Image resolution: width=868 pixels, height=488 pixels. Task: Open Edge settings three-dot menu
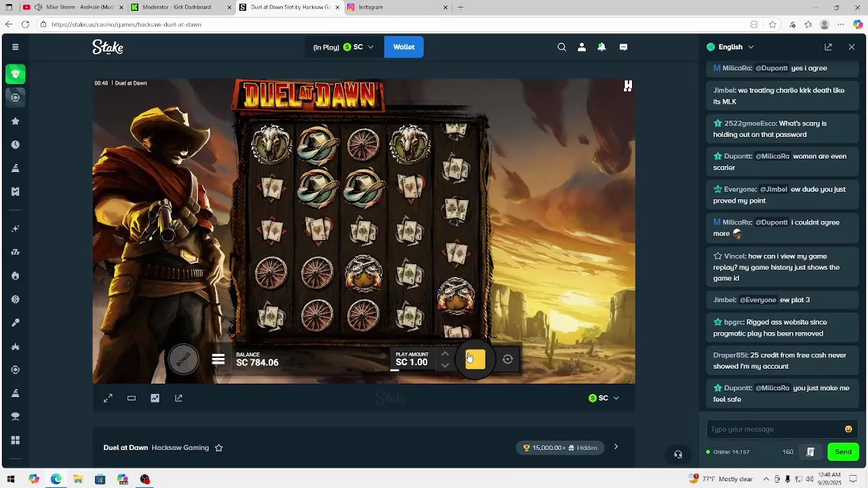pos(842,24)
